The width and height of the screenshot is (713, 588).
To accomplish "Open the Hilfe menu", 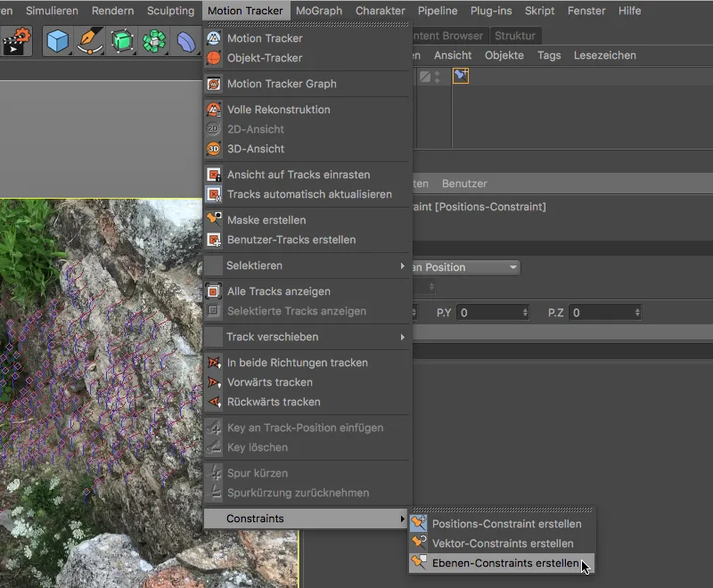I will [x=630, y=11].
